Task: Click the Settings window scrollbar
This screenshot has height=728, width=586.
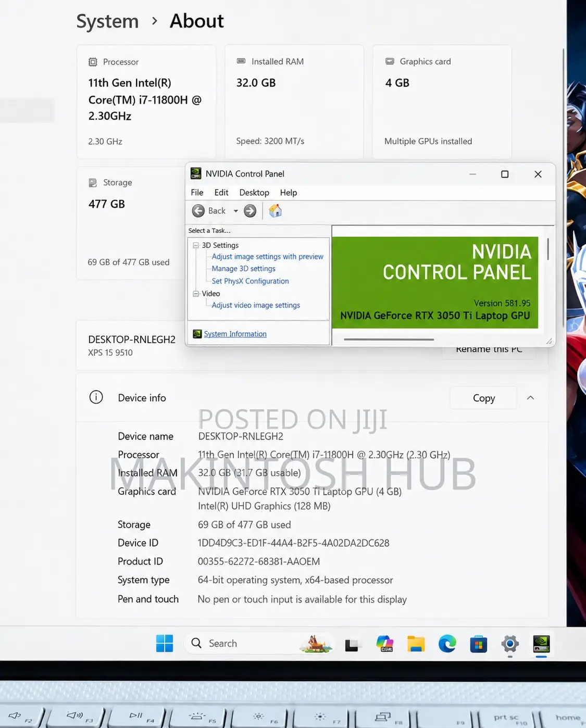Action: (x=564, y=187)
